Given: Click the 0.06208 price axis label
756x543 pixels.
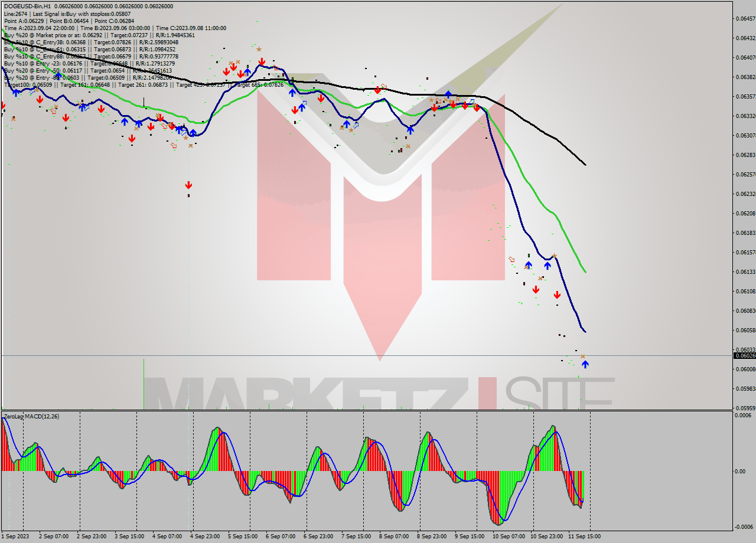Looking at the screenshot, I should pyautogui.click(x=746, y=213).
